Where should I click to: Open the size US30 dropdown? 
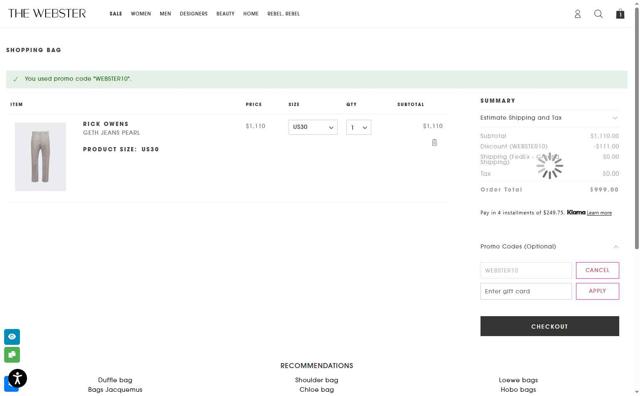pos(313,127)
